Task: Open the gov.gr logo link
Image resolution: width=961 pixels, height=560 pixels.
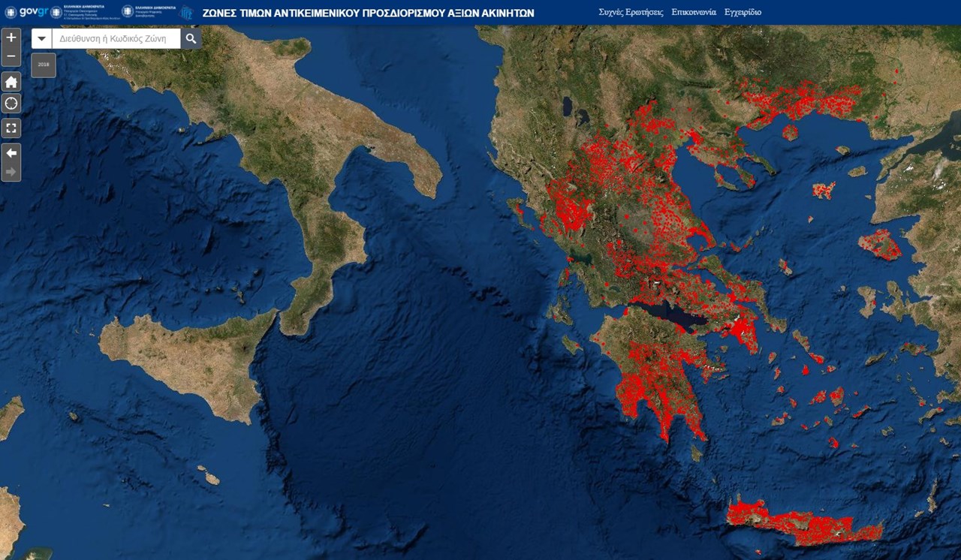Action: click(x=27, y=12)
